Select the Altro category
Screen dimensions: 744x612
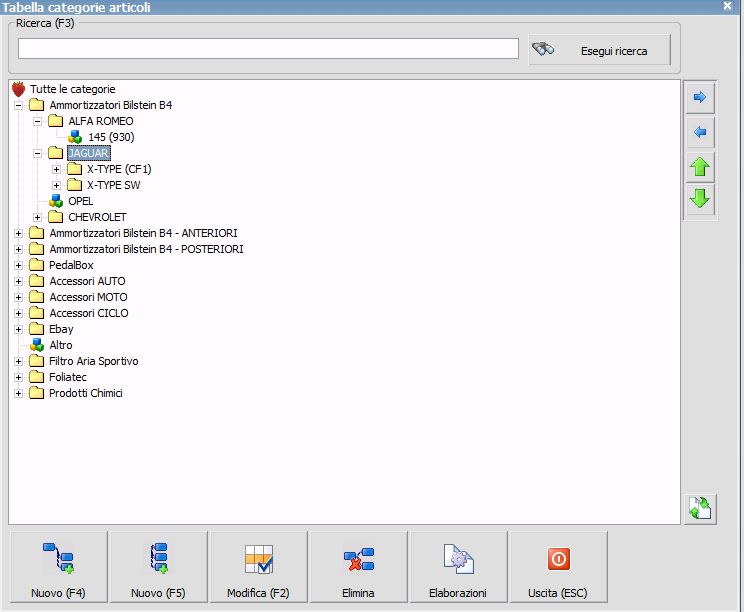pyautogui.click(x=61, y=345)
